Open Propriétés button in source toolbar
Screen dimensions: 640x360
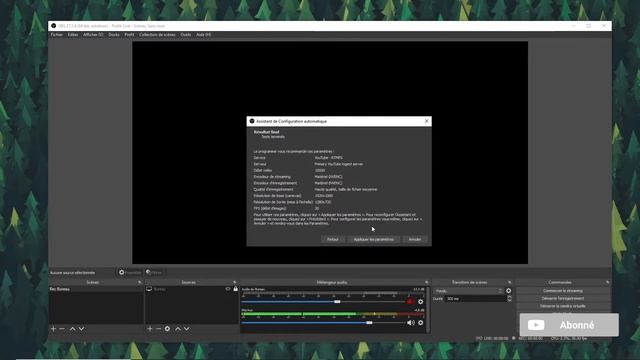click(130, 272)
